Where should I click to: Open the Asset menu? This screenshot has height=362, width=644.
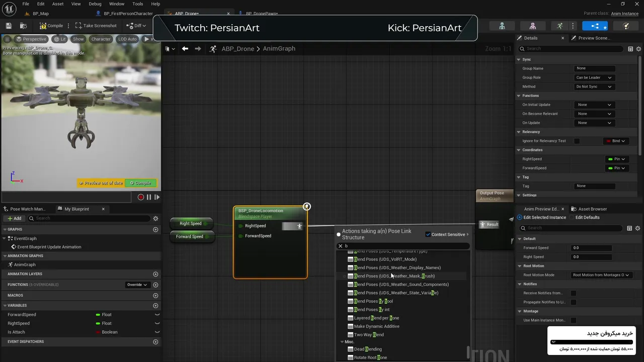coord(58,4)
